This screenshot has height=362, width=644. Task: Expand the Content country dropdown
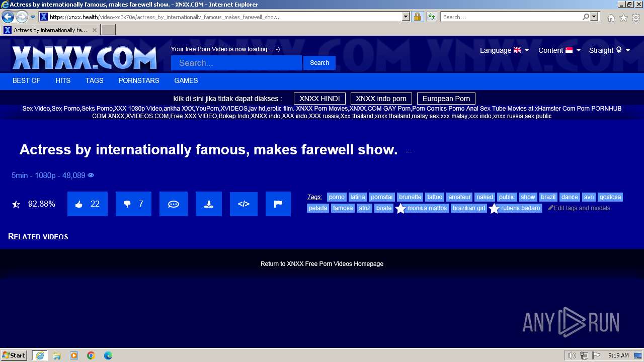point(559,50)
